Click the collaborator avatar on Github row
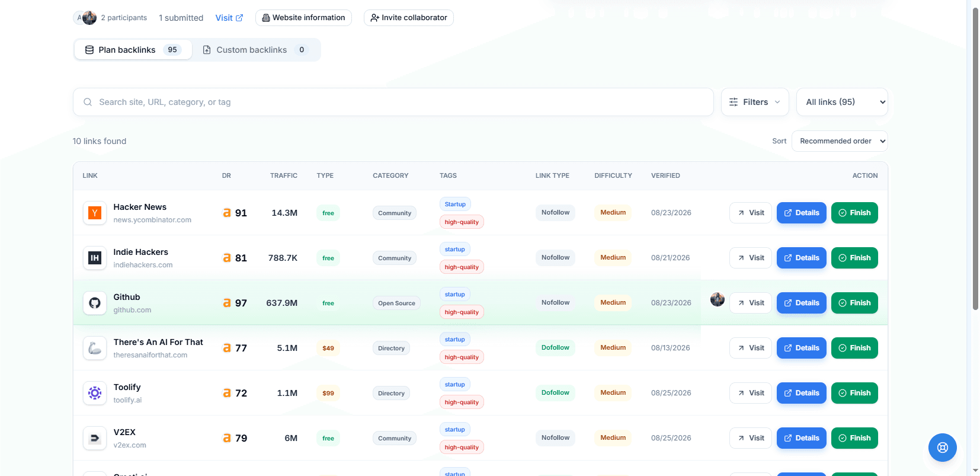 coord(718,299)
